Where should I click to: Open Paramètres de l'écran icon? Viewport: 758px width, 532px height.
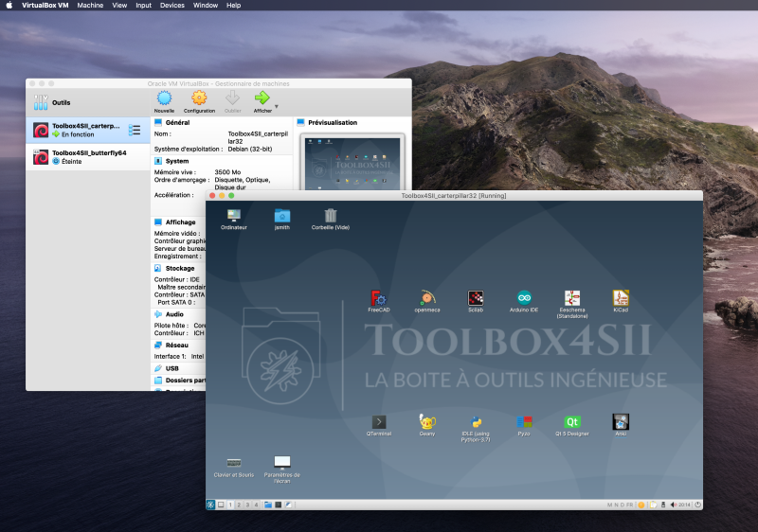281,470
